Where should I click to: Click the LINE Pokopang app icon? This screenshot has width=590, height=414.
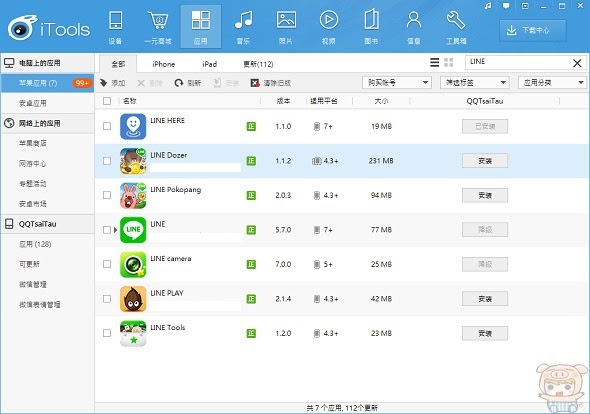[133, 195]
